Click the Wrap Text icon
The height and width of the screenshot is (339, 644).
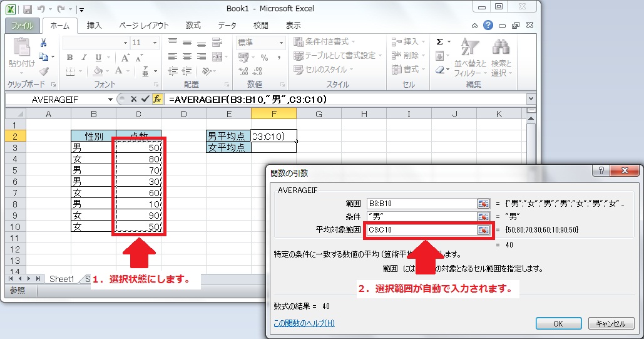tap(217, 43)
